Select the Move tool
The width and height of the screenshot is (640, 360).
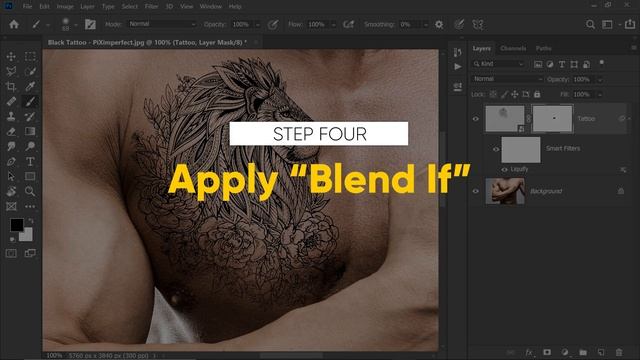pyautogui.click(x=11, y=56)
